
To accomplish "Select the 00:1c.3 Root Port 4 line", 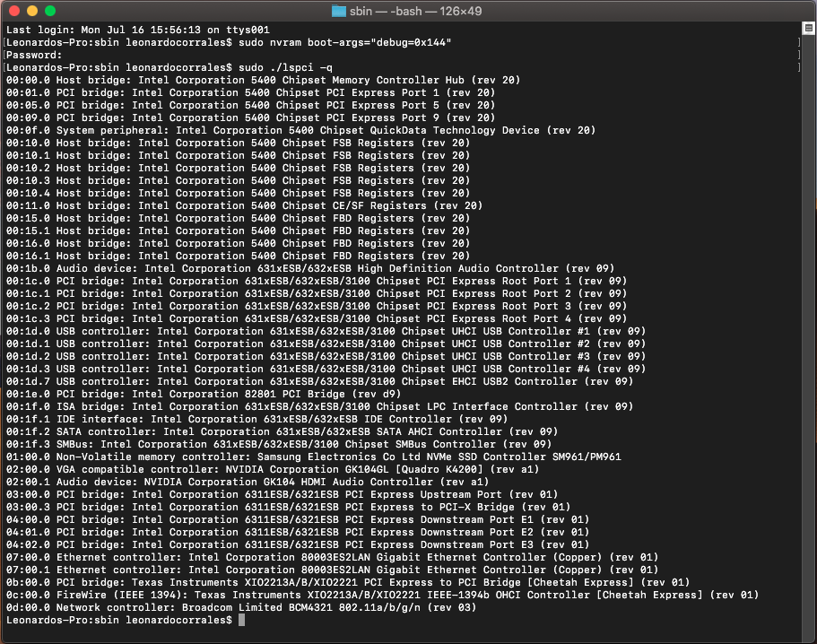I will click(317, 318).
